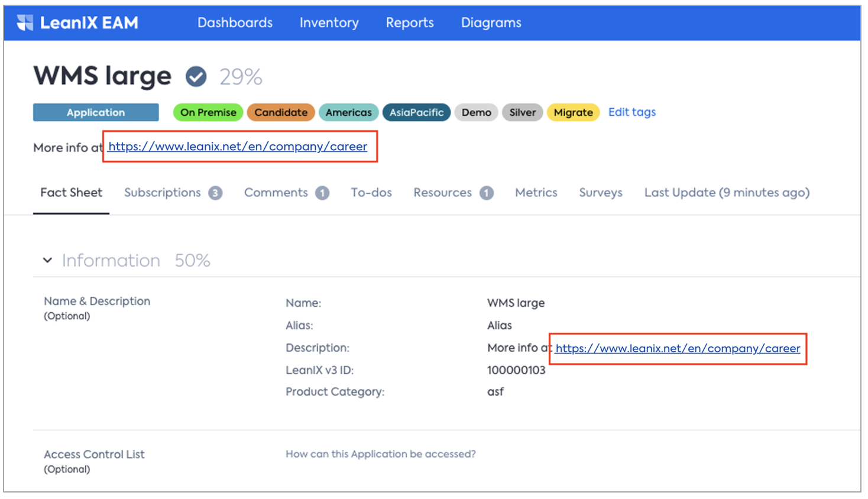This screenshot has height=499, width=868.
Task: Click the Edit tags link
Action: (631, 112)
